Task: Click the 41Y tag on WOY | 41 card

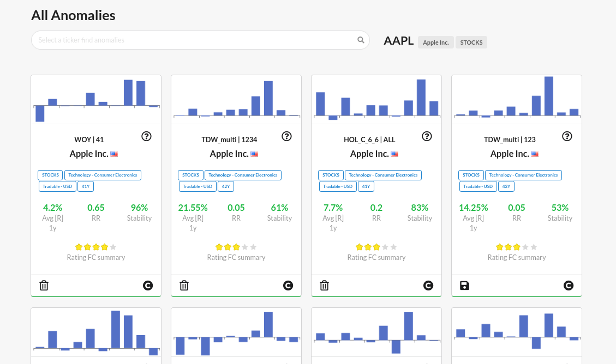Action: click(86, 186)
